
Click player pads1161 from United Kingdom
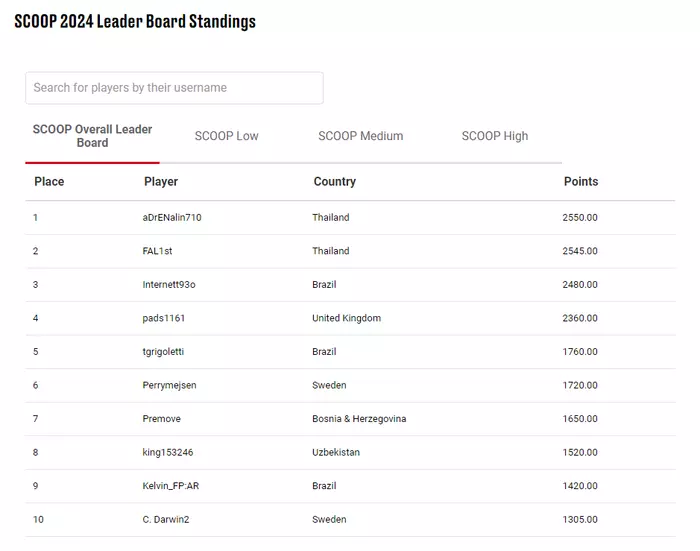(x=163, y=318)
